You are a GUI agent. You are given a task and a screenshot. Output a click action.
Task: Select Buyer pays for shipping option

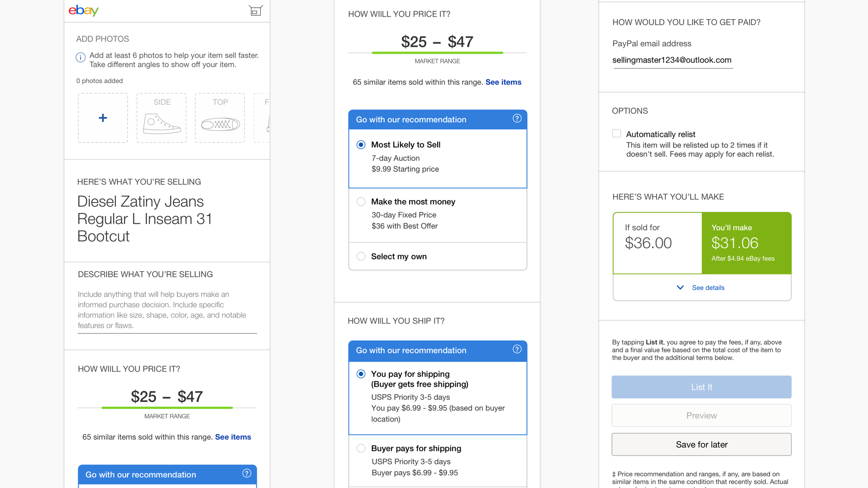361,448
